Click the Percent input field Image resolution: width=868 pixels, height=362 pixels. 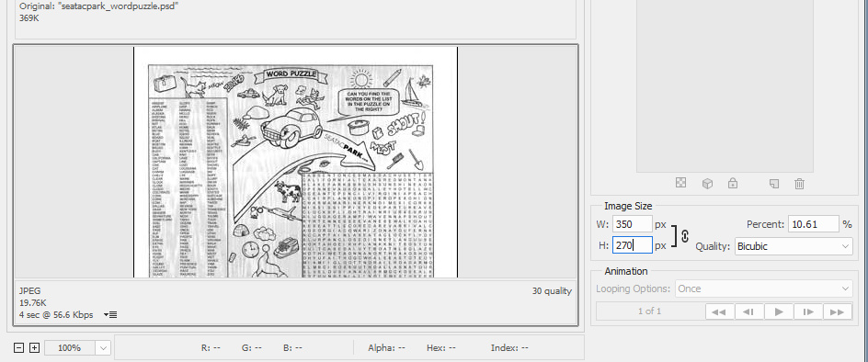[x=814, y=224]
